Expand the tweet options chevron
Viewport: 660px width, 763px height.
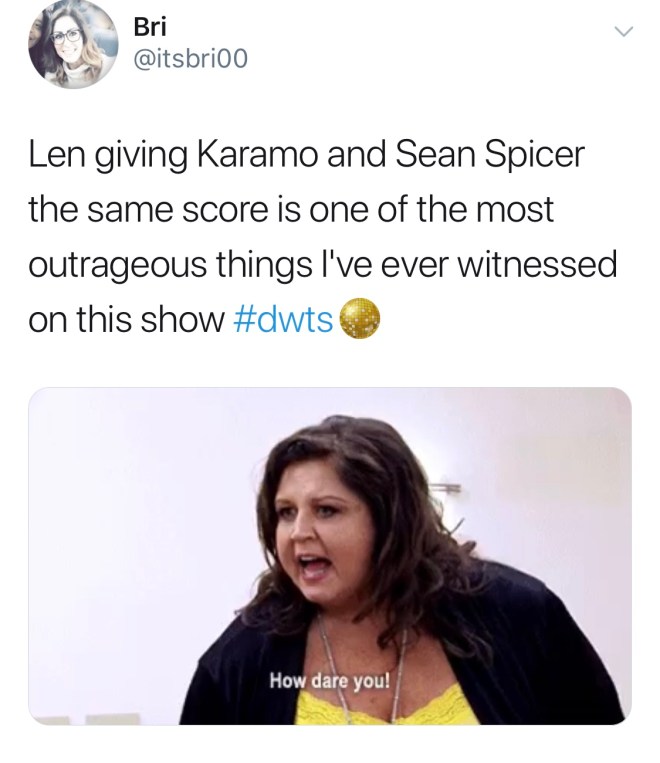(x=623, y=32)
